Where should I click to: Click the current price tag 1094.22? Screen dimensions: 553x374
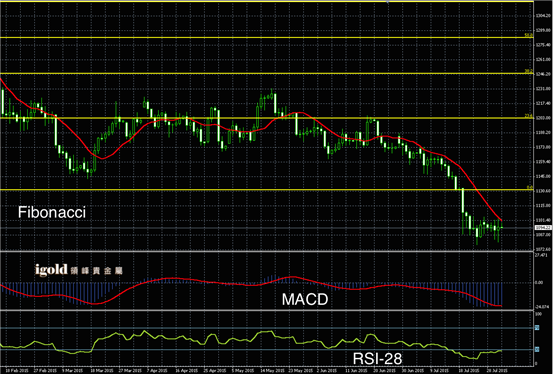coord(543,228)
